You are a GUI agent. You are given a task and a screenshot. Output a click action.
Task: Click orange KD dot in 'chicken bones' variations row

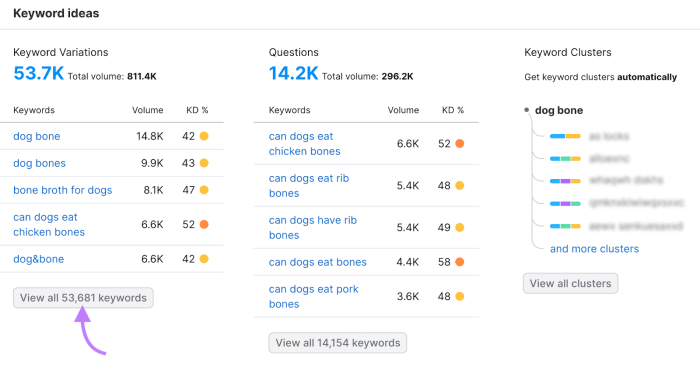point(204,224)
